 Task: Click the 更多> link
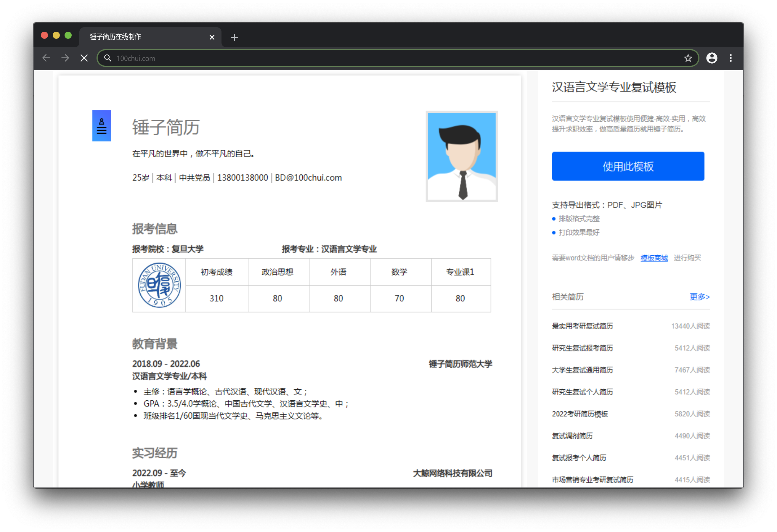pos(699,297)
